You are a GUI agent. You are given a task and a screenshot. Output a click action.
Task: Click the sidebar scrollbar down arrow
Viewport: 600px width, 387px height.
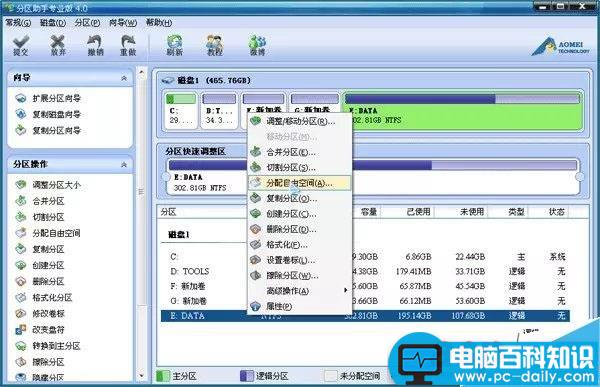(141, 376)
